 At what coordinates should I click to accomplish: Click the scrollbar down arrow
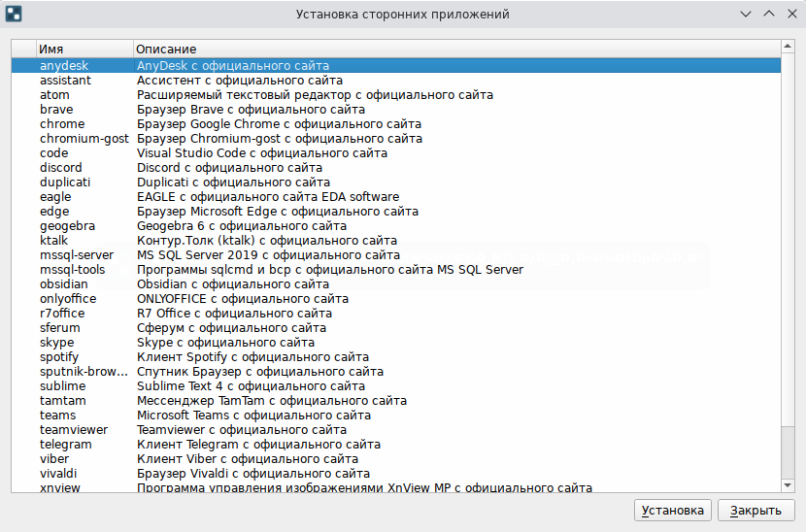(x=788, y=485)
